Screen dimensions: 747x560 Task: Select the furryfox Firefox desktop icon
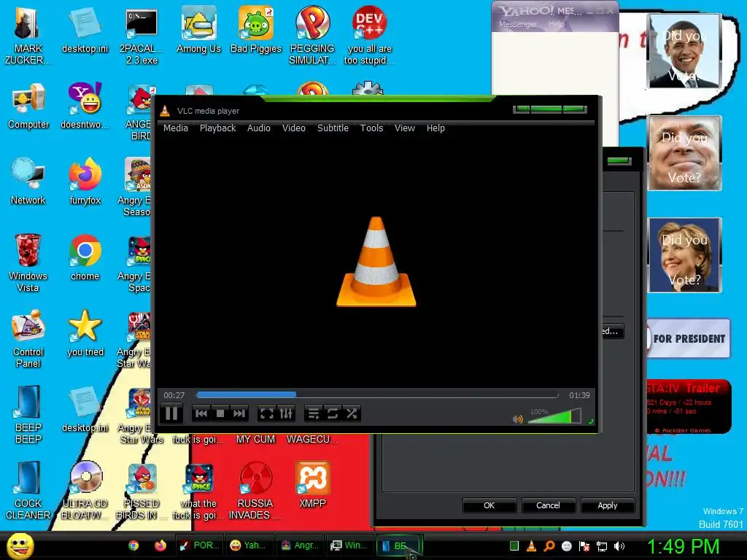click(85, 182)
